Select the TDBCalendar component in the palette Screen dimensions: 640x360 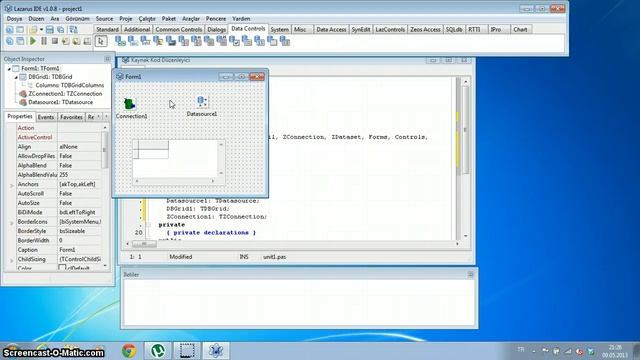(x=259, y=41)
